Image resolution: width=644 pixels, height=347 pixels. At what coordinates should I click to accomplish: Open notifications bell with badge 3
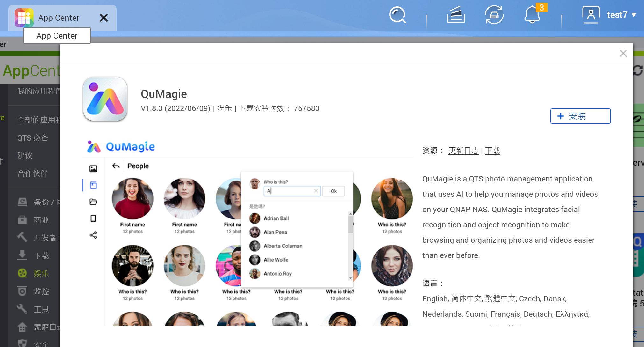532,15
